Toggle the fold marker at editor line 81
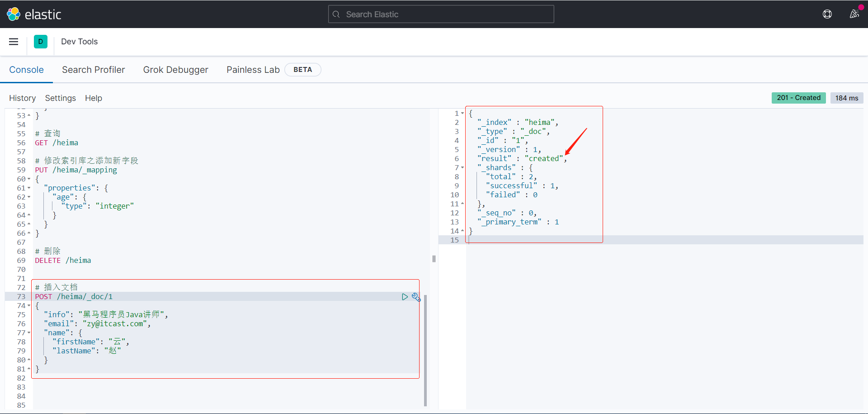Screen dimensions: 868x414 pos(29,369)
